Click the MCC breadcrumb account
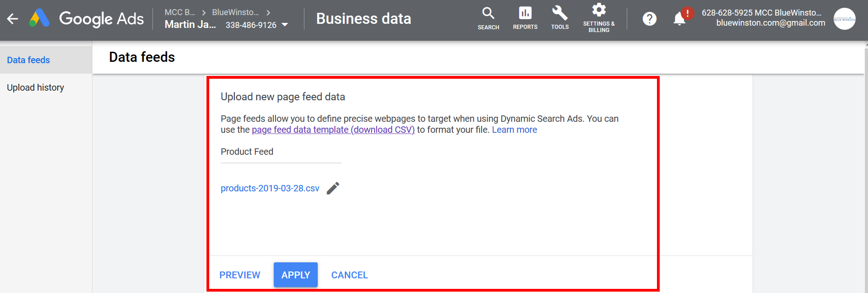This screenshot has width=868, height=293. tap(180, 12)
